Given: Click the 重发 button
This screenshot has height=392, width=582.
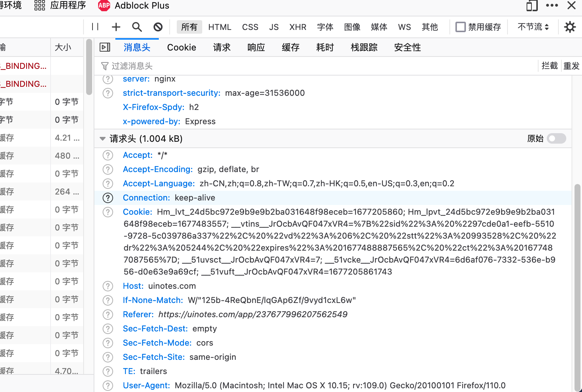Looking at the screenshot, I should coord(571,66).
